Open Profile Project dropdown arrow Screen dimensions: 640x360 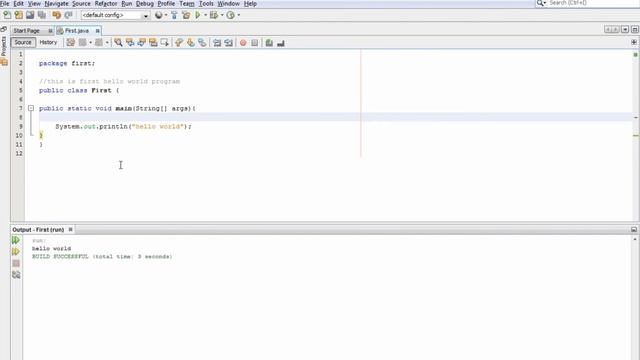pyautogui.click(x=239, y=15)
